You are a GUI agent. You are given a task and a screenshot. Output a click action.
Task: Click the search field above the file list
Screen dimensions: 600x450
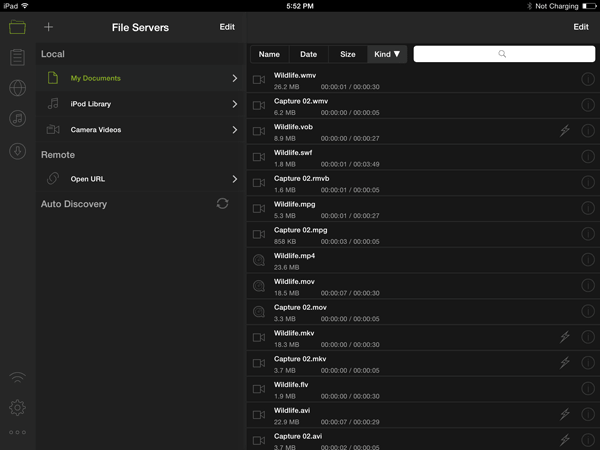[x=502, y=54]
